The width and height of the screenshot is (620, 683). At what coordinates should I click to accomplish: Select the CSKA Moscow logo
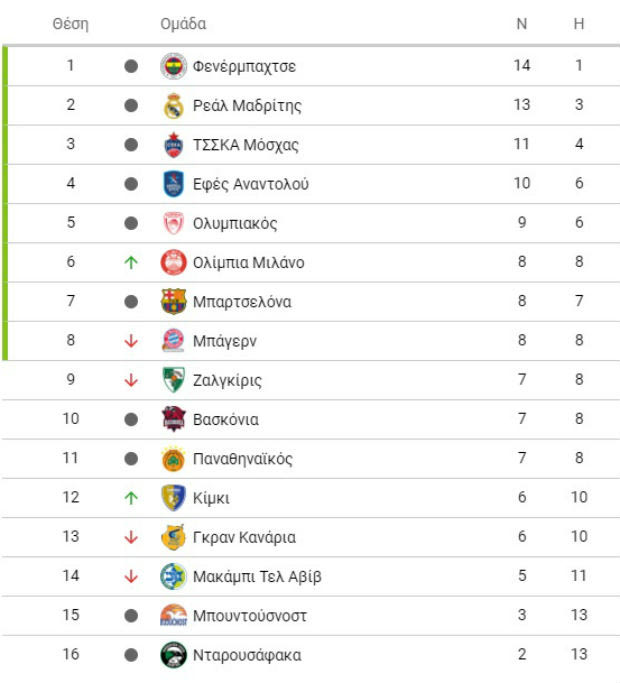(173, 145)
